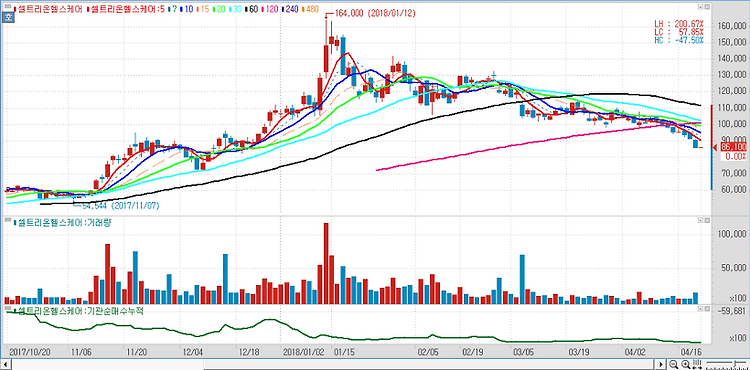Select the cyan 33 moving average legend
This screenshot has height=370, width=750.
[x=236, y=9]
